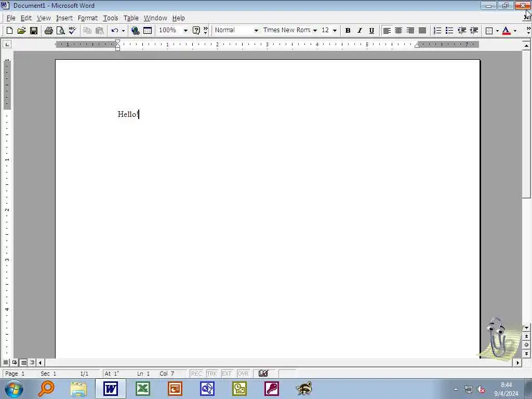
Task: Run Spelling and Grammar check
Action: tap(72, 31)
